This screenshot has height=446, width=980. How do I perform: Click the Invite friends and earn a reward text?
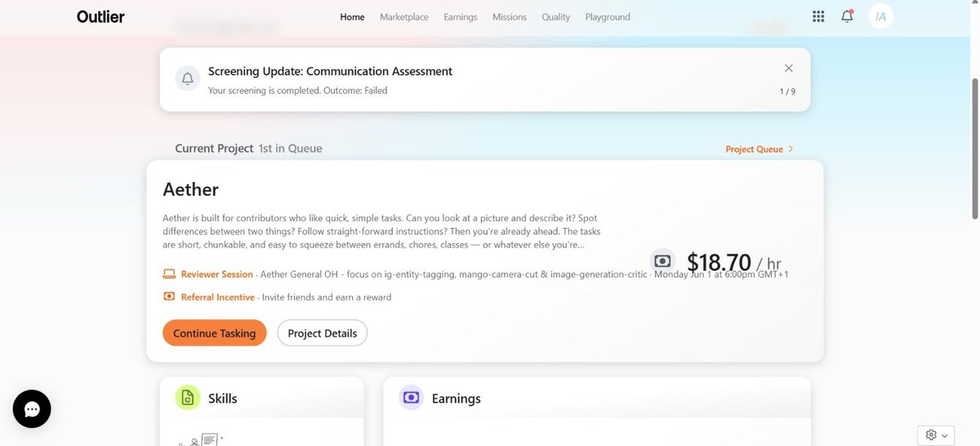(x=326, y=297)
